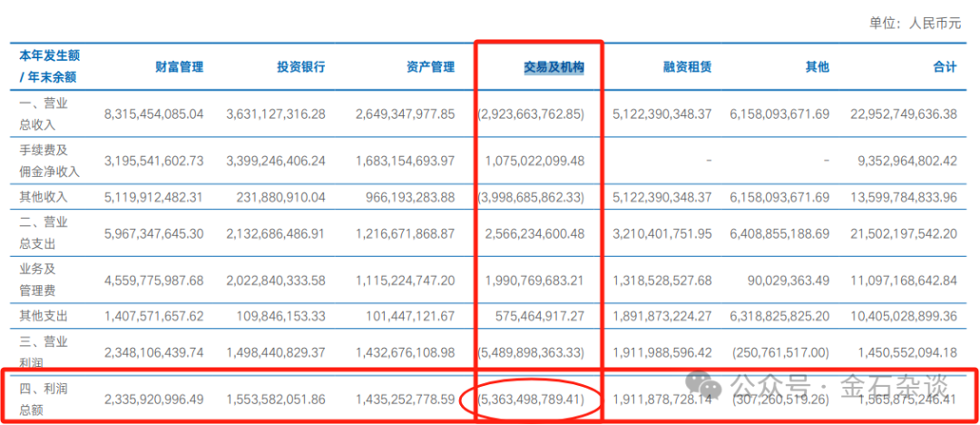The width and height of the screenshot is (980, 425).
Task: Click the 财富管理 column header
Action: 180,67
